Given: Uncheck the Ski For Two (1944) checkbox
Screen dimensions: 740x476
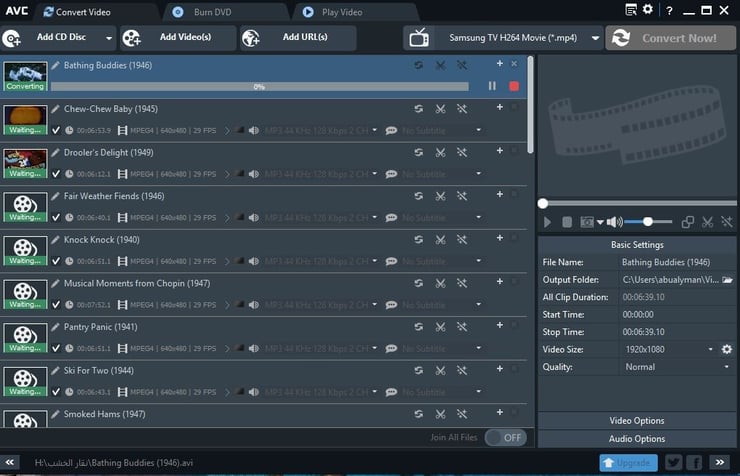Looking at the screenshot, I should (x=56, y=392).
